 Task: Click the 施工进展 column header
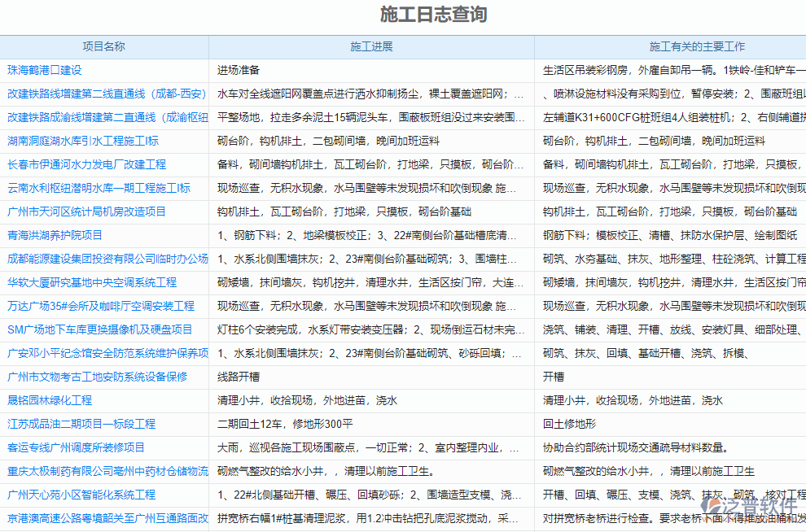point(370,46)
